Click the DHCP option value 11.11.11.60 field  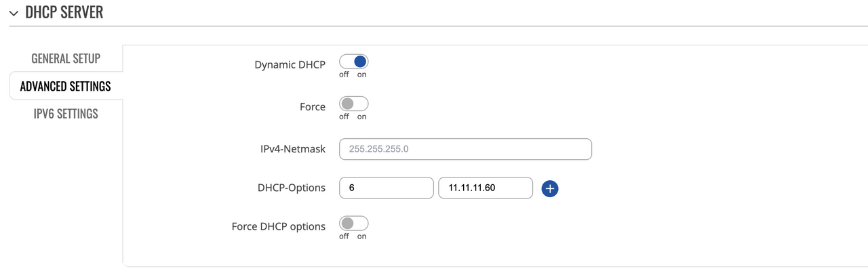tap(486, 188)
